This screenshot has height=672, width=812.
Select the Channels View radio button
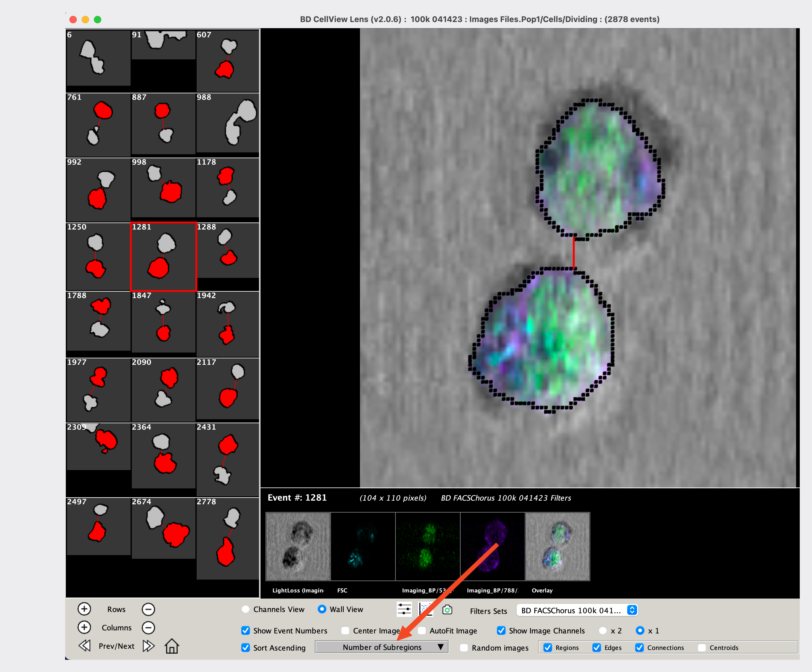[x=246, y=609]
